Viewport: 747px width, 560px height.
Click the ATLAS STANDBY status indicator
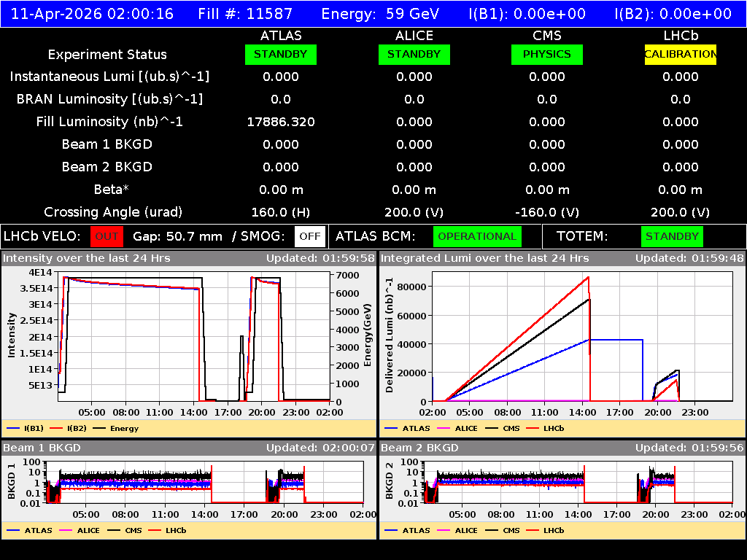pos(280,54)
